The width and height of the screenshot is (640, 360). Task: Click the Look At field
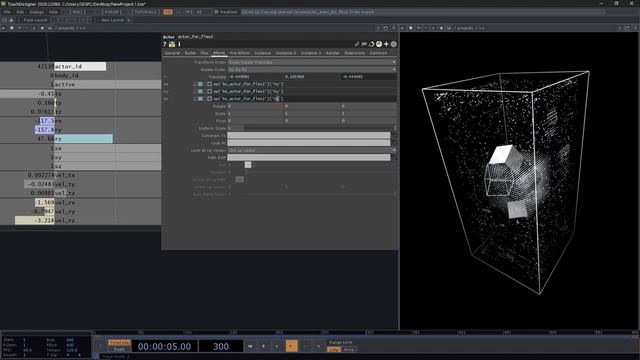point(309,143)
